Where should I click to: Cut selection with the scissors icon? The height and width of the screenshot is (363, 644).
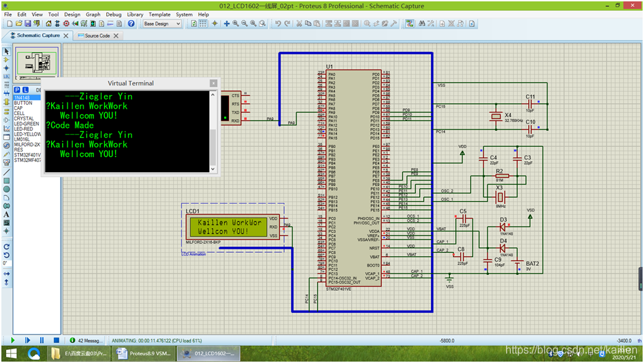point(299,24)
